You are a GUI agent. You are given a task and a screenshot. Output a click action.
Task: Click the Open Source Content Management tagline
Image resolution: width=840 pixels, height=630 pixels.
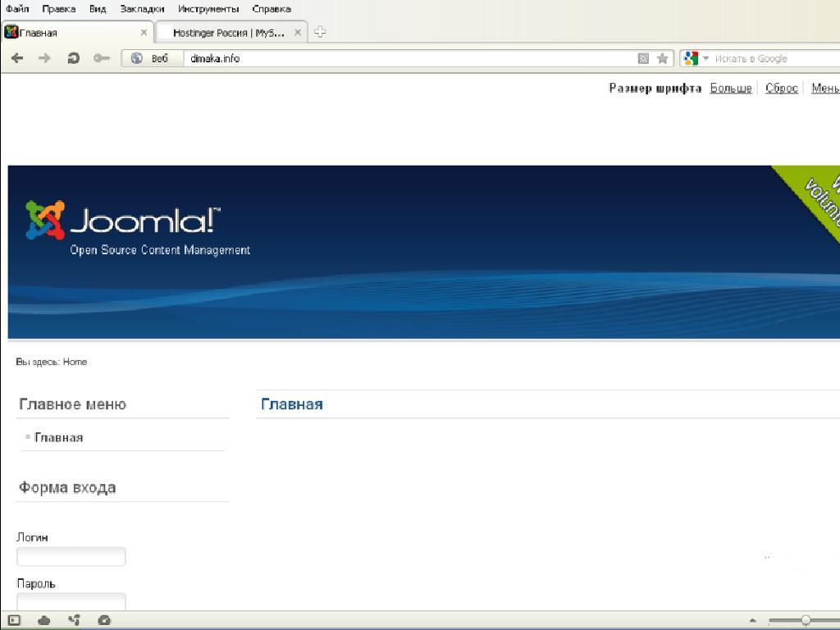pyautogui.click(x=160, y=250)
